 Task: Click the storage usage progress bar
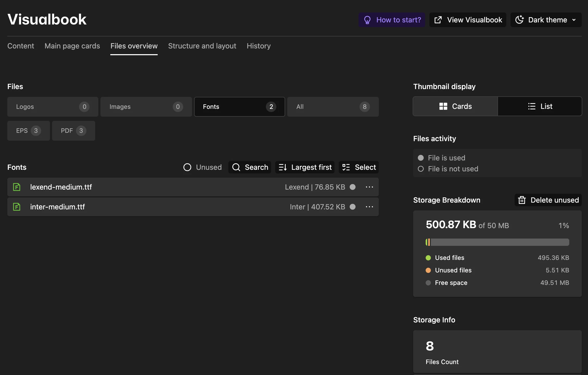497,242
